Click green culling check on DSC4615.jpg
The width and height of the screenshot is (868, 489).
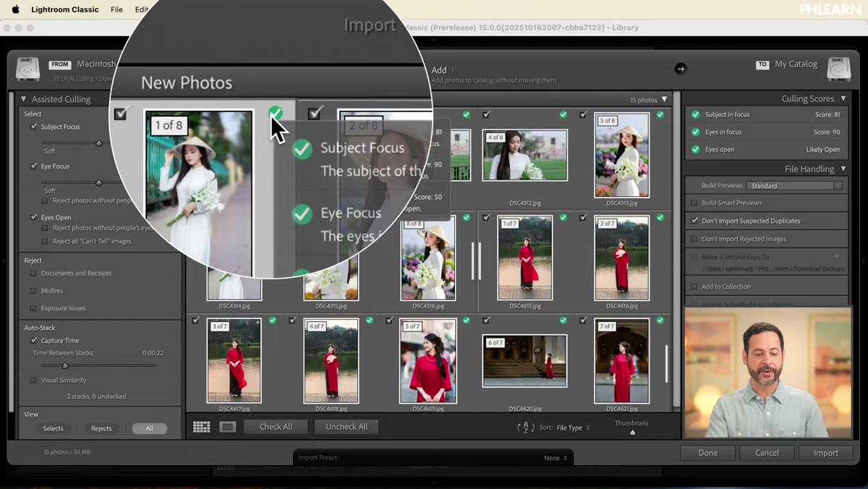563,217
